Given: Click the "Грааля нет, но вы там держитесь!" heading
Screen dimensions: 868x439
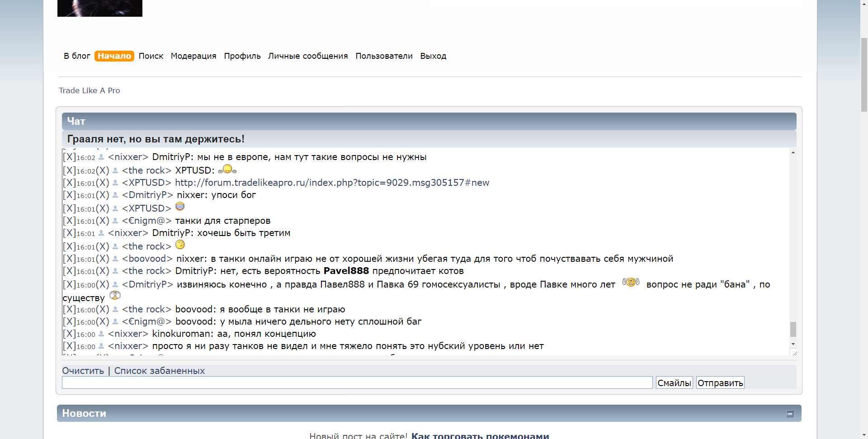Looking at the screenshot, I should 156,139.
